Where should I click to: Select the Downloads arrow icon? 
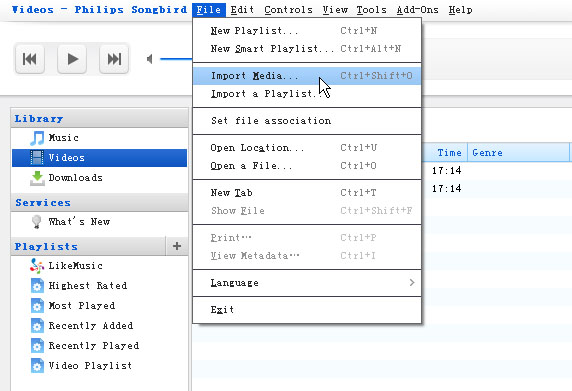click(37, 178)
